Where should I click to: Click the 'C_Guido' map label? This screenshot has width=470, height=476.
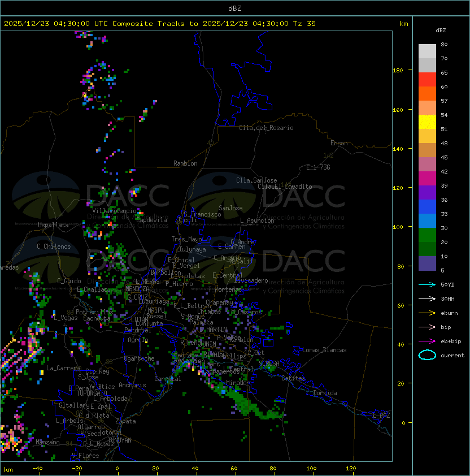click(69, 281)
